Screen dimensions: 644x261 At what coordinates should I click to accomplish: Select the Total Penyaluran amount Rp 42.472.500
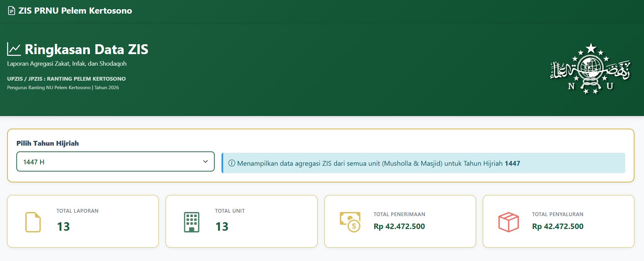[557, 227]
